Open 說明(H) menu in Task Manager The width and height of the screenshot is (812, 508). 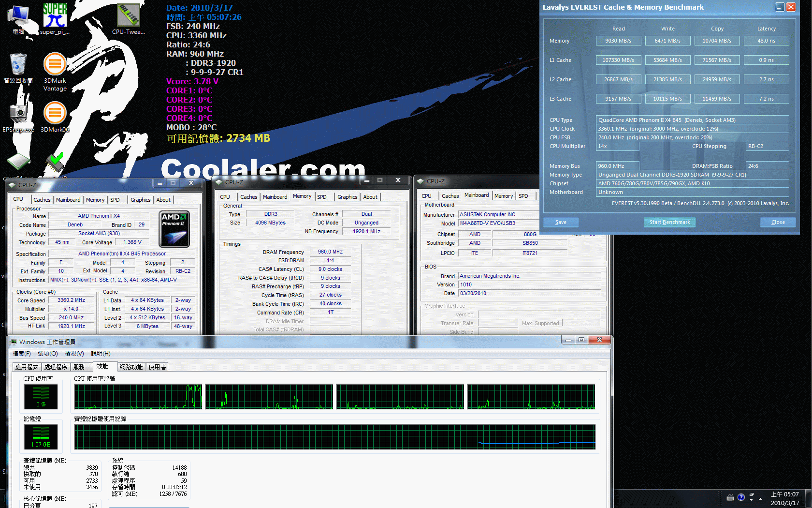101,354
